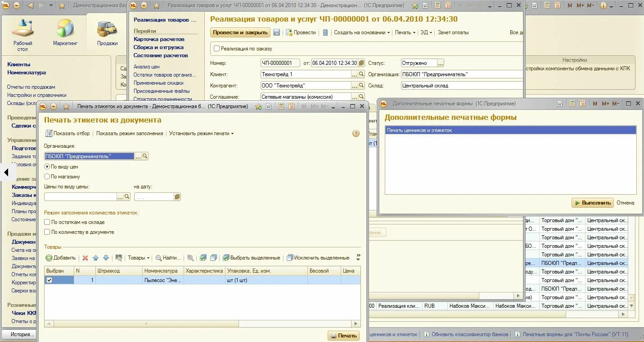
Task: Select По виду цен radio button
Action: tap(47, 167)
